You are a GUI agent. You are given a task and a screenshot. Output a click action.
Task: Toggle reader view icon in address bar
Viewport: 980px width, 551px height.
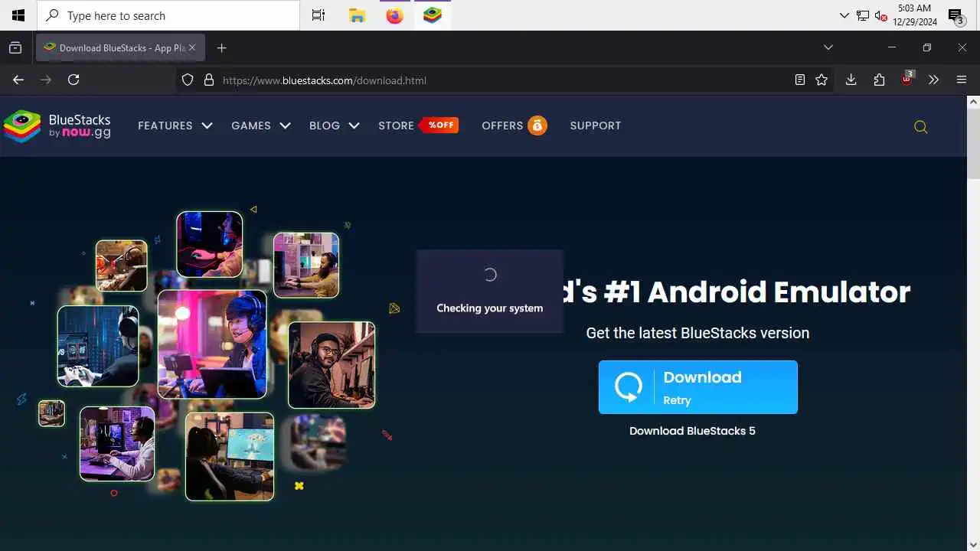(x=800, y=80)
